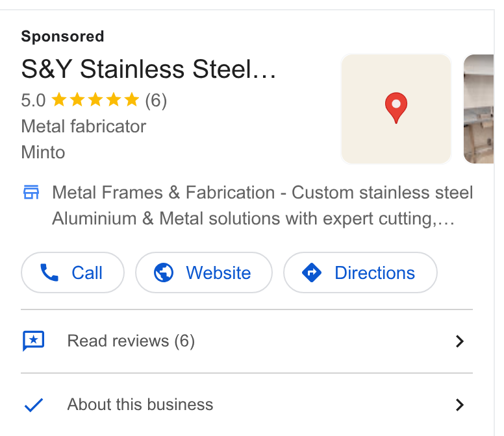This screenshot has height=436, width=504.
Task: Get Directions to the business
Action: tap(360, 272)
